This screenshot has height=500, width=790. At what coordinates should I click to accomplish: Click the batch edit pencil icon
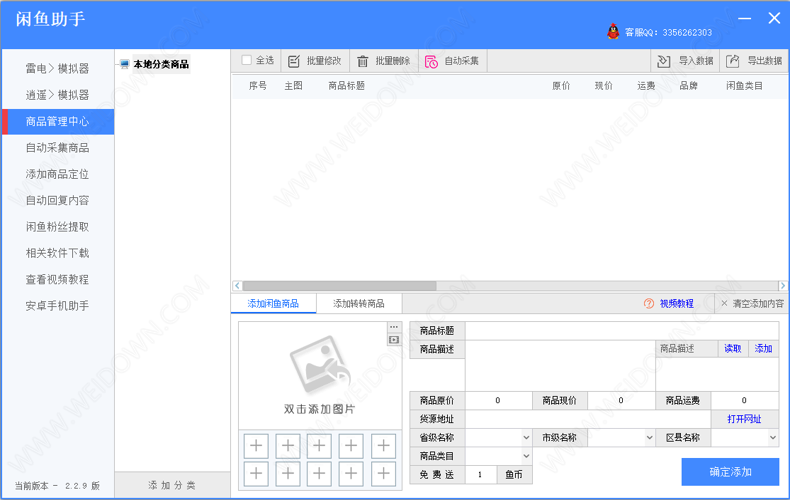click(x=294, y=61)
